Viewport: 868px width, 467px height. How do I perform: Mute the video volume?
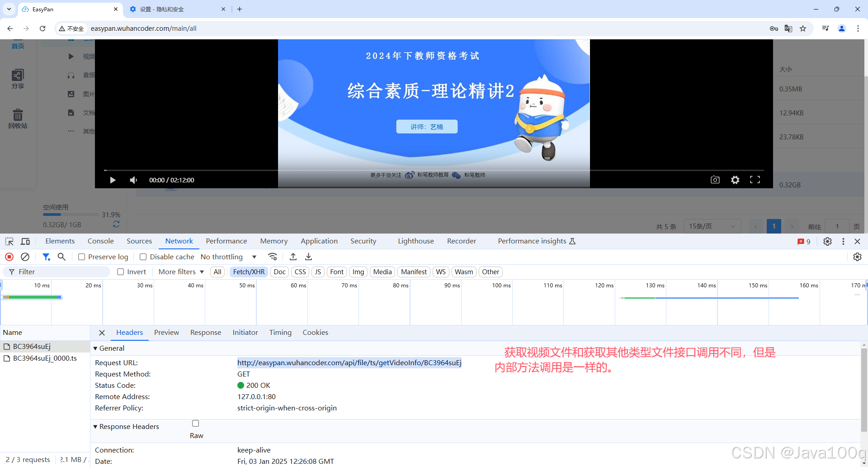(133, 180)
